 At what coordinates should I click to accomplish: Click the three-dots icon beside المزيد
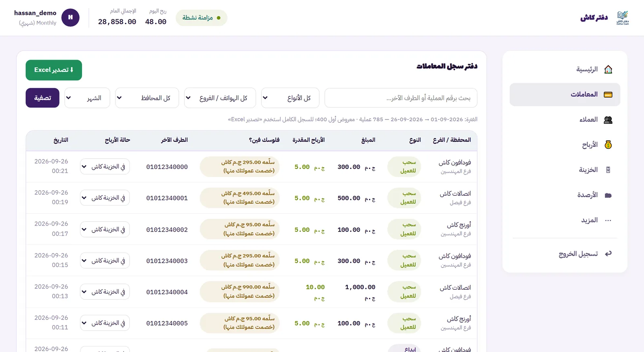(608, 220)
